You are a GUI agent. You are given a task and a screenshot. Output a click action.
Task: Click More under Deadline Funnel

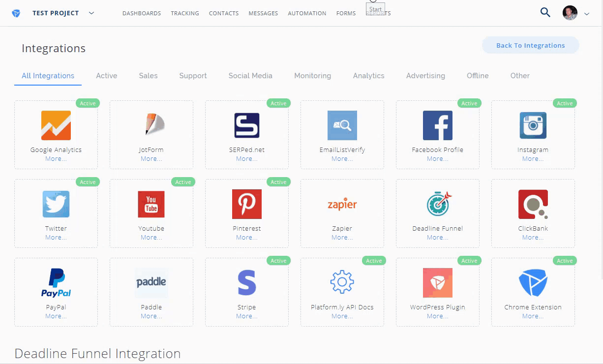coord(438,238)
